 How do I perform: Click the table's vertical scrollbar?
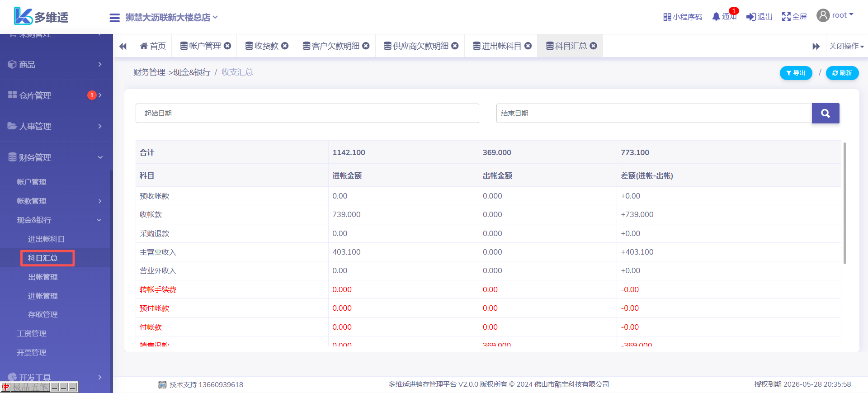pyautogui.click(x=844, y=204)
